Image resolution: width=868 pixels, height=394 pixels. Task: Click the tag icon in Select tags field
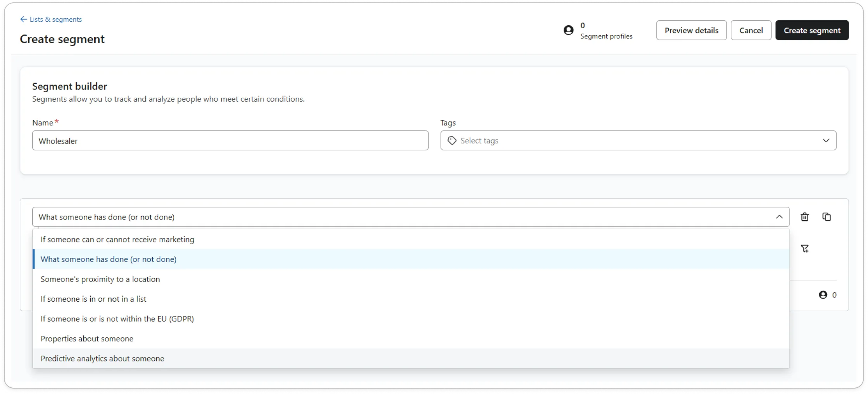coord(452,140)
